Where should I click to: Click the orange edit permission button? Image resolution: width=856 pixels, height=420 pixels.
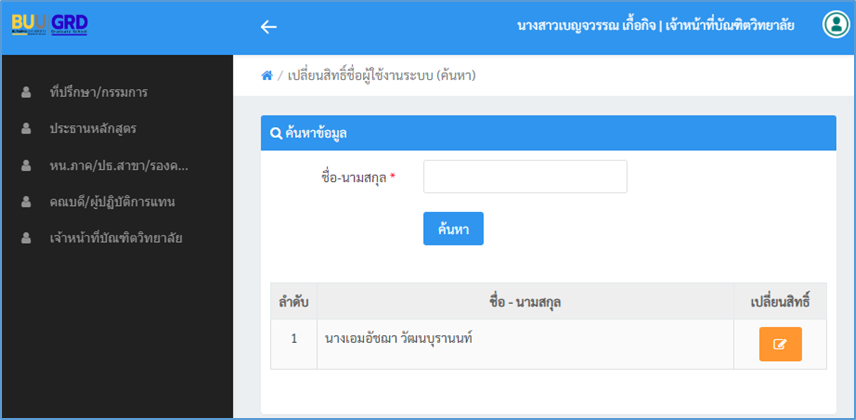[780, 344]
